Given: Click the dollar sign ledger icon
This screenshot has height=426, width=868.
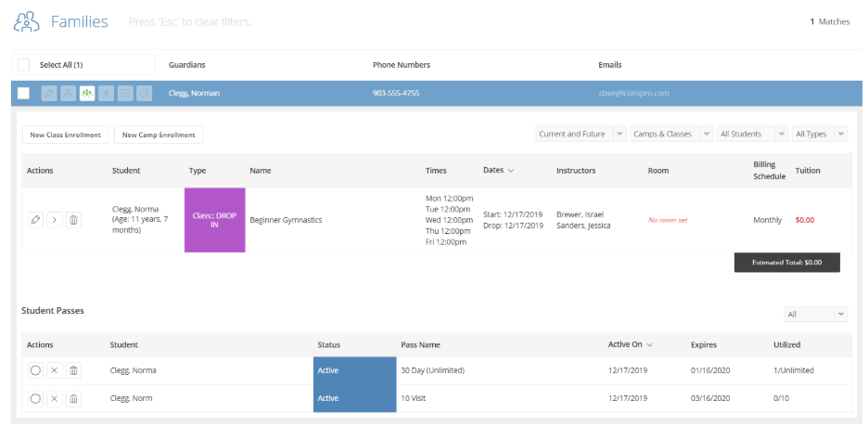Looking at the screenshot, I should pyautogui.click(x=107, y=94).
